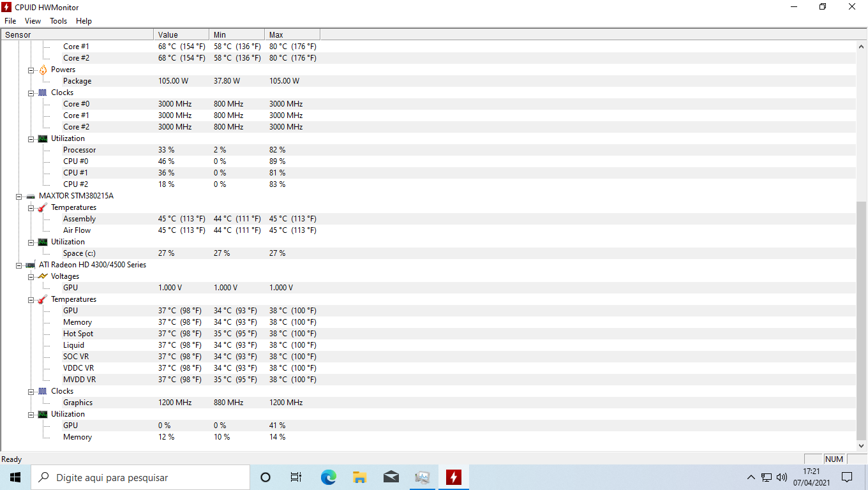The width and height of the screenshot is (868, 490).
Task: Click the 105.00 W value cell
Action: [x=173, y=81]
